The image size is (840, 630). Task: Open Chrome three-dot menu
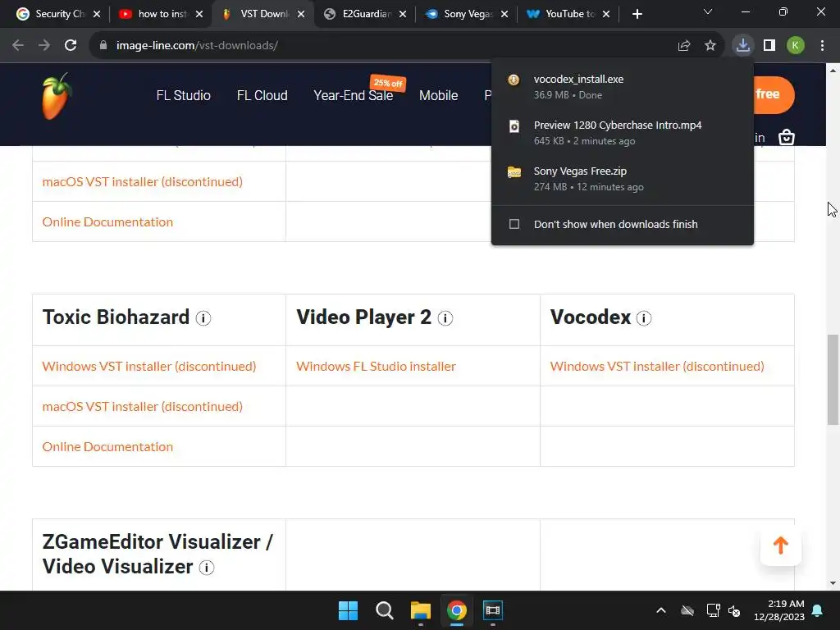tap(822, 46)
